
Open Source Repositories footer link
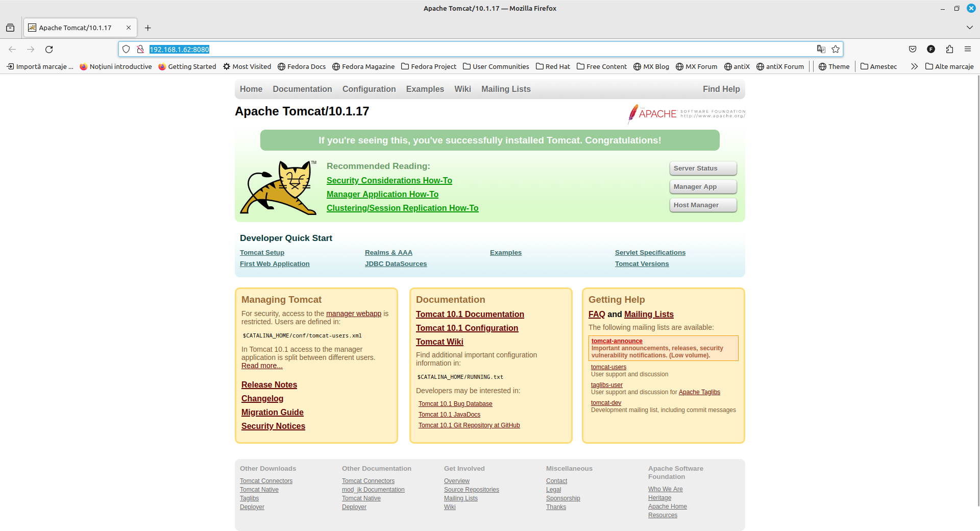click(x=472, y=490)
